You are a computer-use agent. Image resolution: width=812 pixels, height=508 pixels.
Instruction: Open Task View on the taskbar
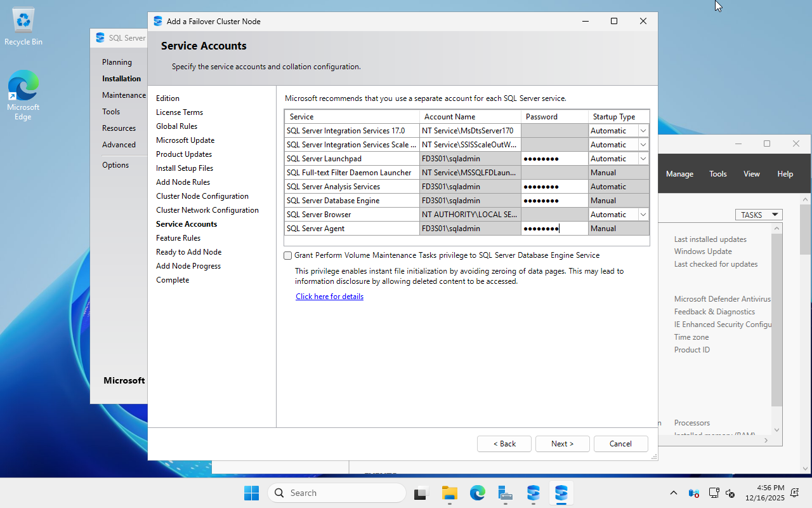tap(421, 493)
